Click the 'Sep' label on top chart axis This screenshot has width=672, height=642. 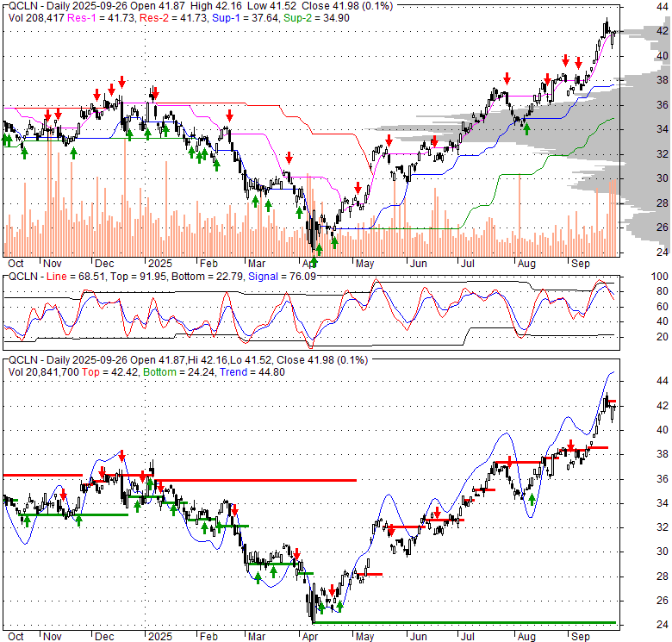[x=581, y=264]
